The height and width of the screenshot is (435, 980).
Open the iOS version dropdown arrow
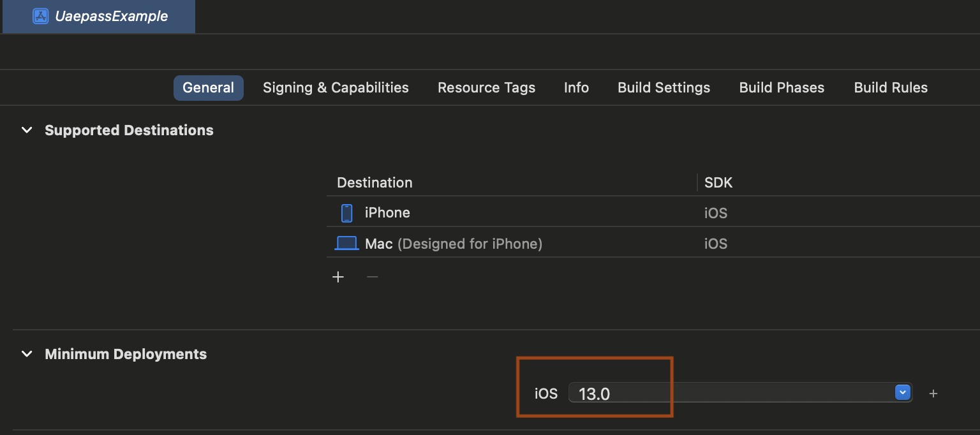click(902, 393)
